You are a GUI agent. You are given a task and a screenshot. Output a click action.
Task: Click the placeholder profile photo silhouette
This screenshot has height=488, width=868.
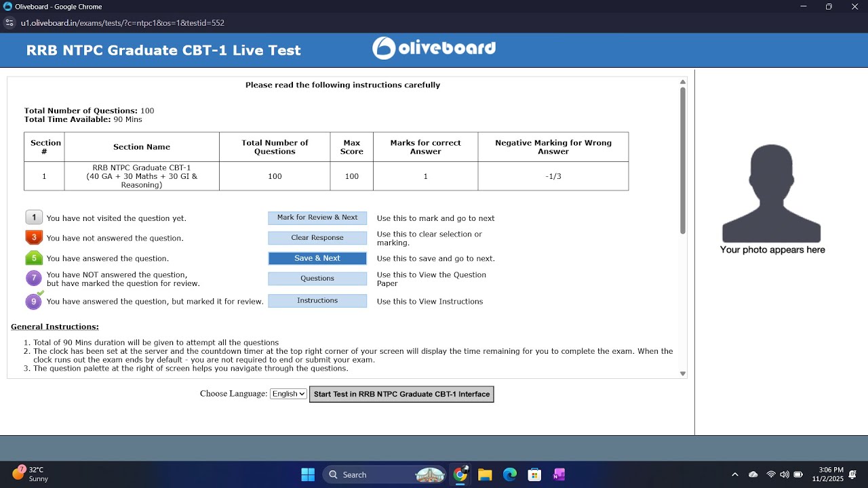tap(772, 193)
